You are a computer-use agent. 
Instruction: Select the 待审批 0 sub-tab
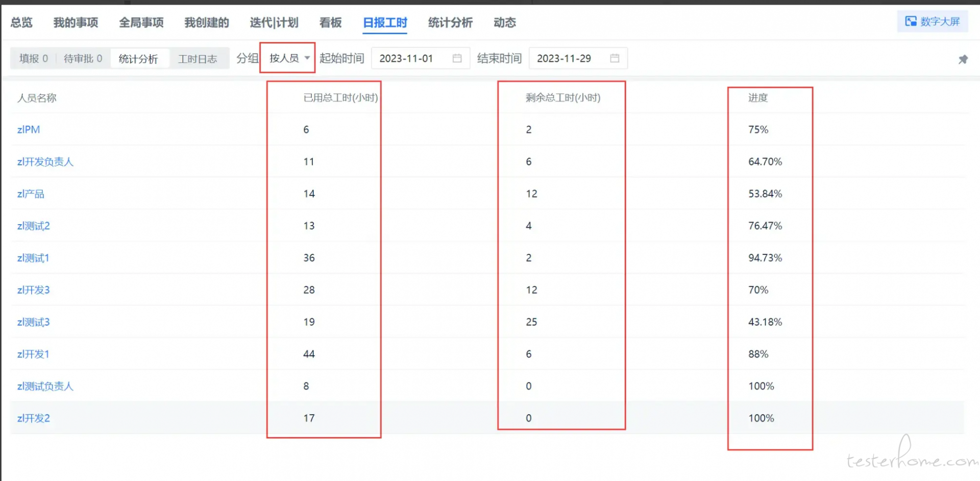click(83, 59)
